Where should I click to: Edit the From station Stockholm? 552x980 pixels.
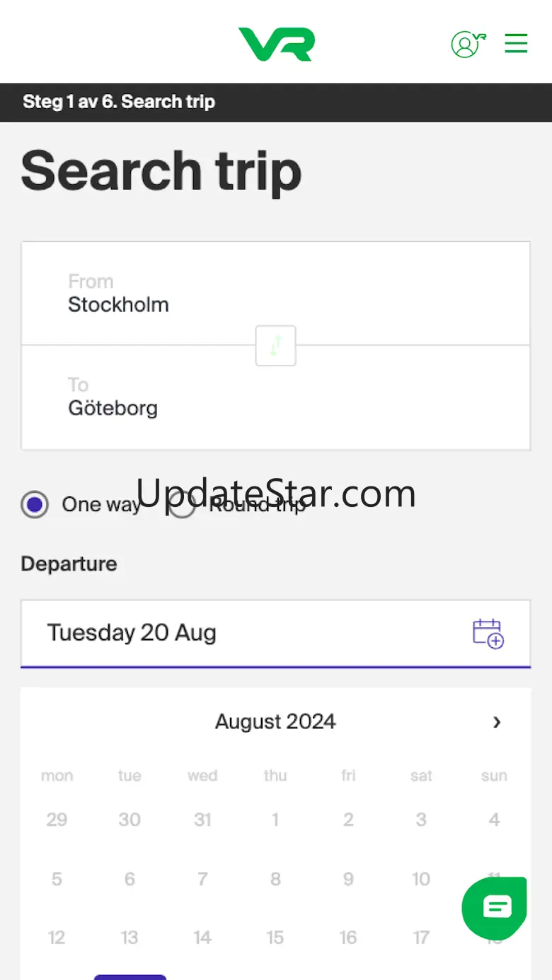275,294
